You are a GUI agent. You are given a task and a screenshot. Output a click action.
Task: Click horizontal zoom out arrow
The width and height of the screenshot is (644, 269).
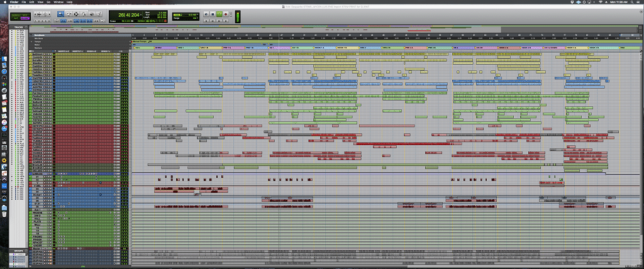35,14
